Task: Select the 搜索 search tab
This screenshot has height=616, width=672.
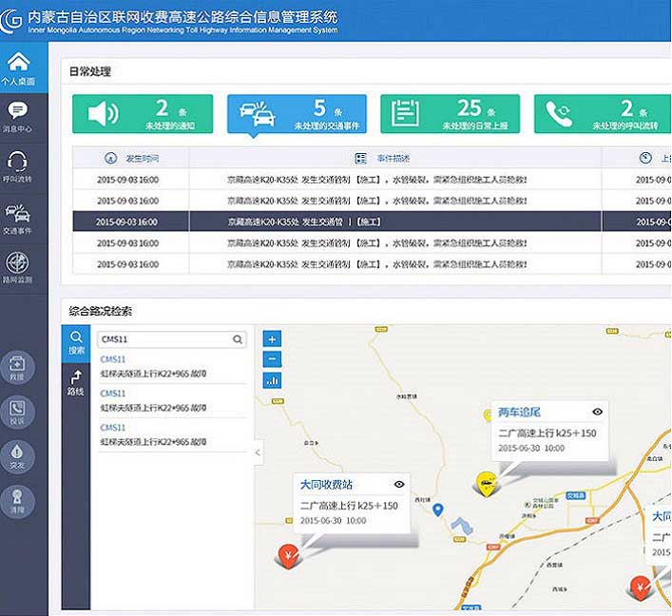Action: coord(76,341)
